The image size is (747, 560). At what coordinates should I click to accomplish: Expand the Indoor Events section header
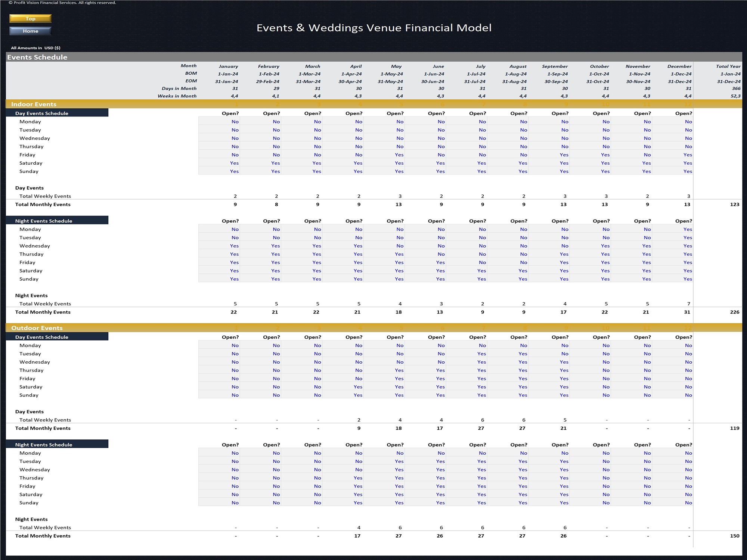pyautogui.click(x=34, y=104)
